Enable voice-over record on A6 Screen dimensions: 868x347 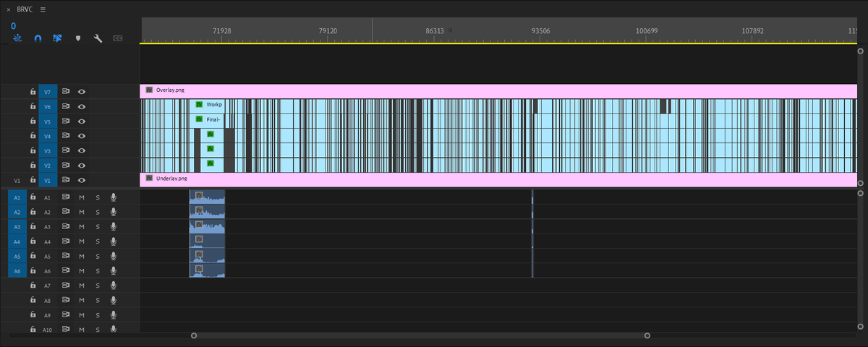pos(114,271)
